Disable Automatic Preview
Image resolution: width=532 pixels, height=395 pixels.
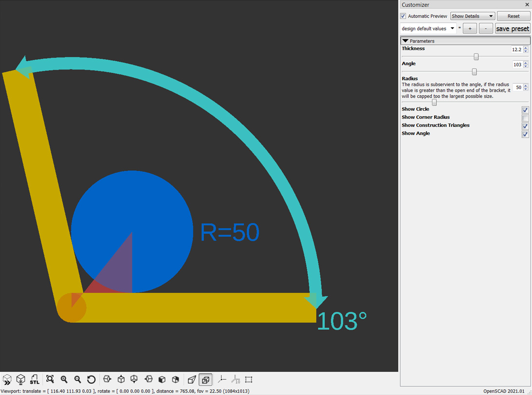pyautogui.click(x=403, y=16)
